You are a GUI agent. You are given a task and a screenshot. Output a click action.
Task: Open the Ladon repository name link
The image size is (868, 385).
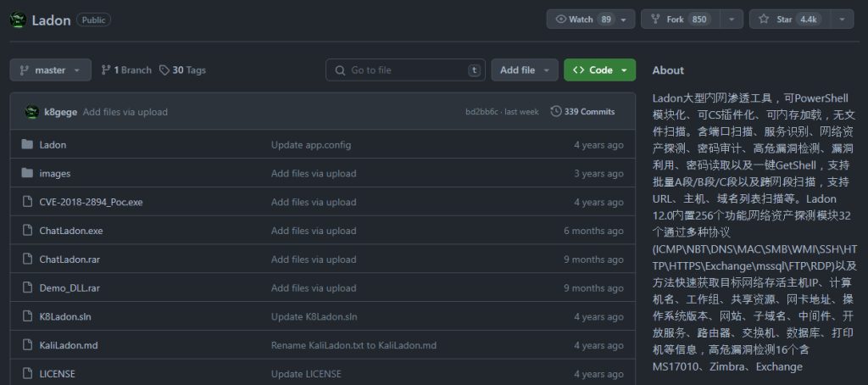pos(51,20)
